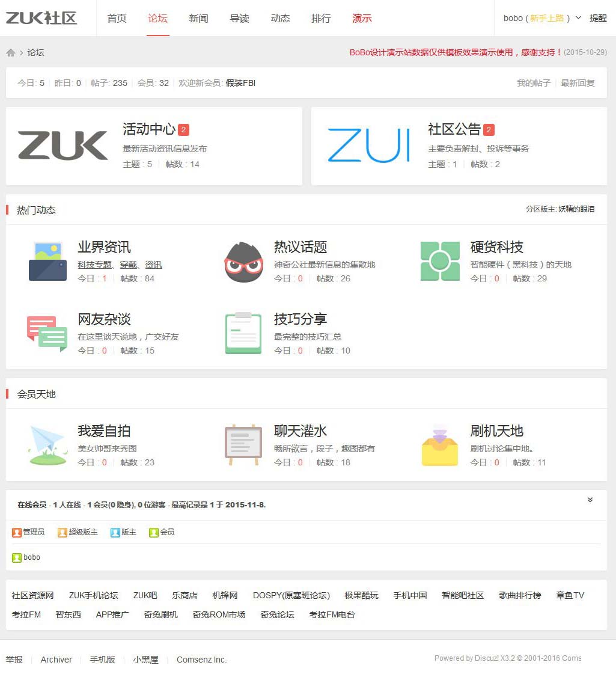
Task: Open the 排行 navigation item
Action: click(321, 18)
